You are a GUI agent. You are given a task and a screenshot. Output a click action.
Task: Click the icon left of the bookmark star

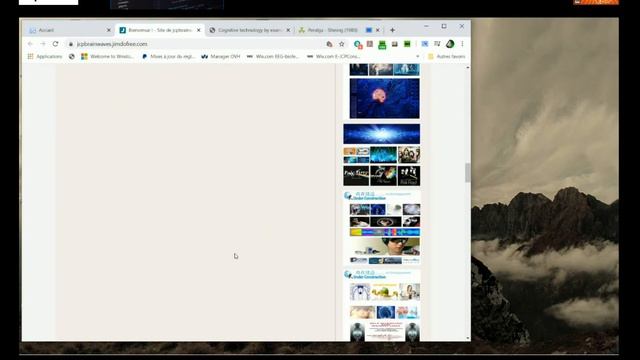point(329,44)
